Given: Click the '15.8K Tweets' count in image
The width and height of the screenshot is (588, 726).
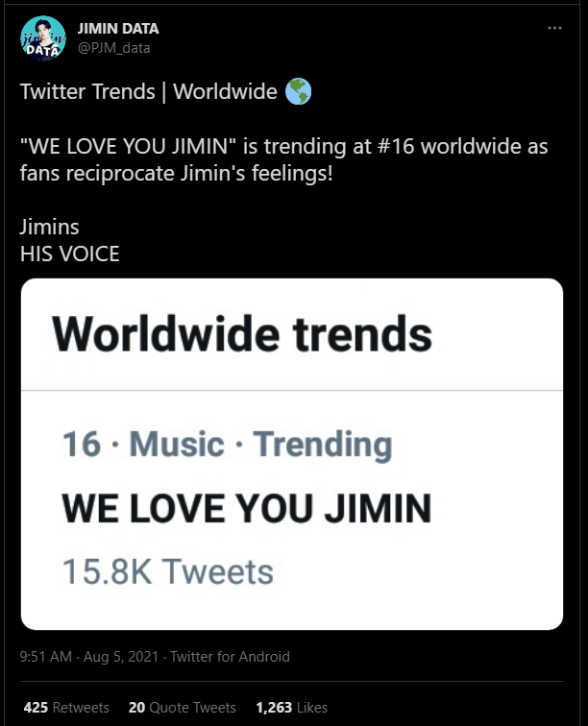Looking at the screenshot, I should click(x=168, y=571).
